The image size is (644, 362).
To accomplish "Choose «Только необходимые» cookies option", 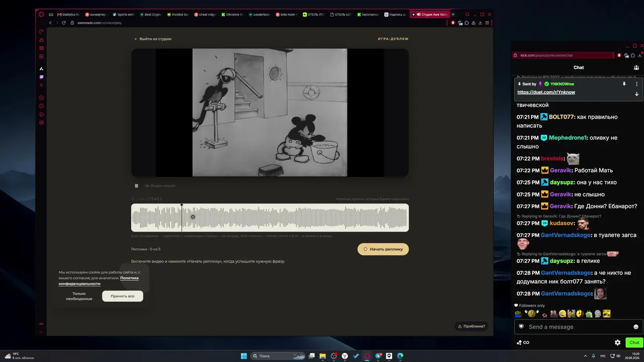I will click(x=79, y=296).
